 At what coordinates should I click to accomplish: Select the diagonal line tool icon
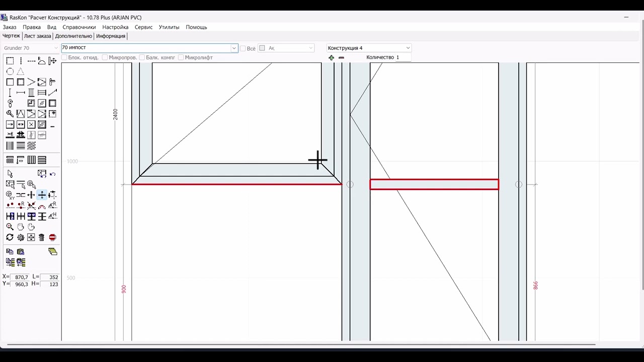[52, 93]
